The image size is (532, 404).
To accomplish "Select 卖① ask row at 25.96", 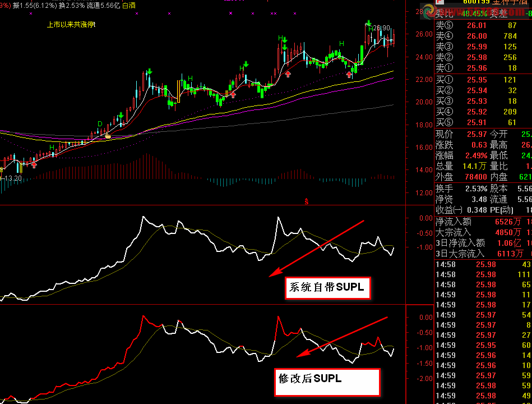I will 483,68.
